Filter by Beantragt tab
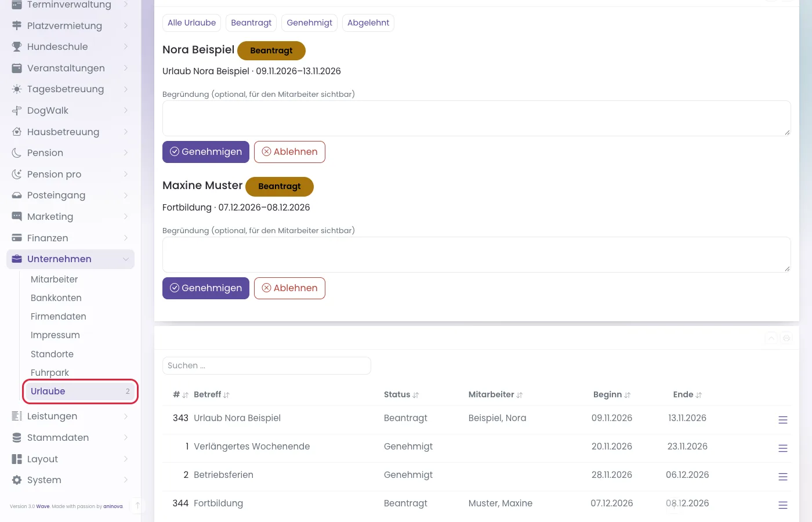 251,23
